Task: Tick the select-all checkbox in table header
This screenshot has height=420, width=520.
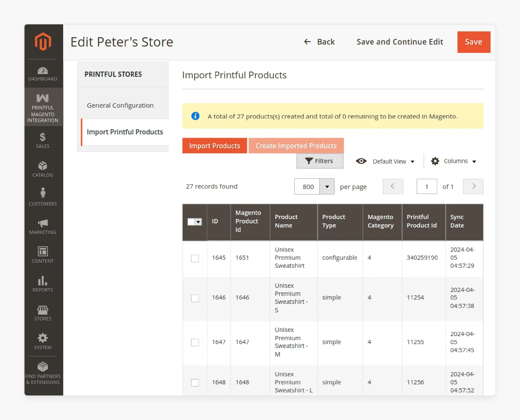Action: tap(191, 222)
